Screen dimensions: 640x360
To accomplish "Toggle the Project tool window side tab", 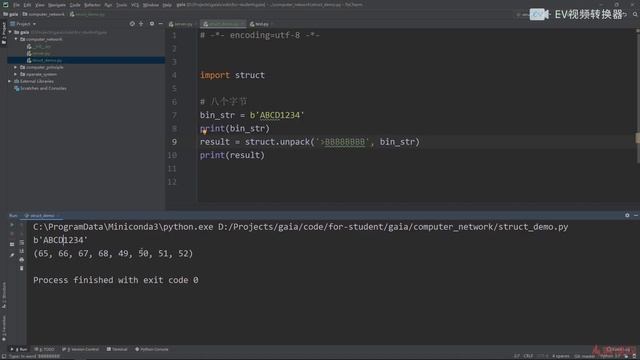I will coord(4,33).
